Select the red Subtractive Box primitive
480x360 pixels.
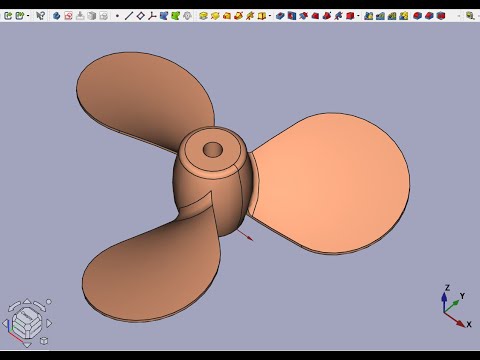click(350, 15)
